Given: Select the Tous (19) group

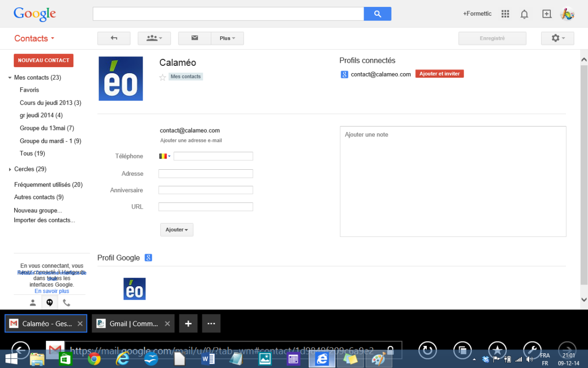Looking at the screenshot, I should coord(32,154).
